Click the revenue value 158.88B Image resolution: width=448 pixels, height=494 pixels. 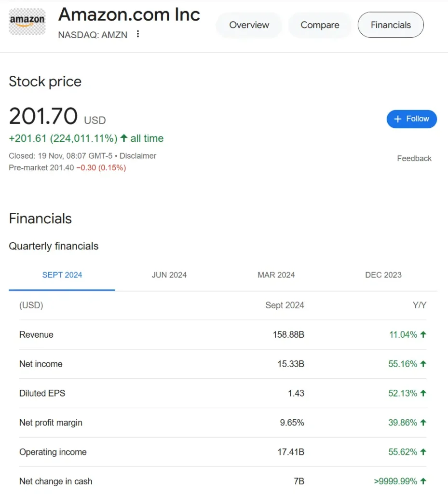point(288,335)
